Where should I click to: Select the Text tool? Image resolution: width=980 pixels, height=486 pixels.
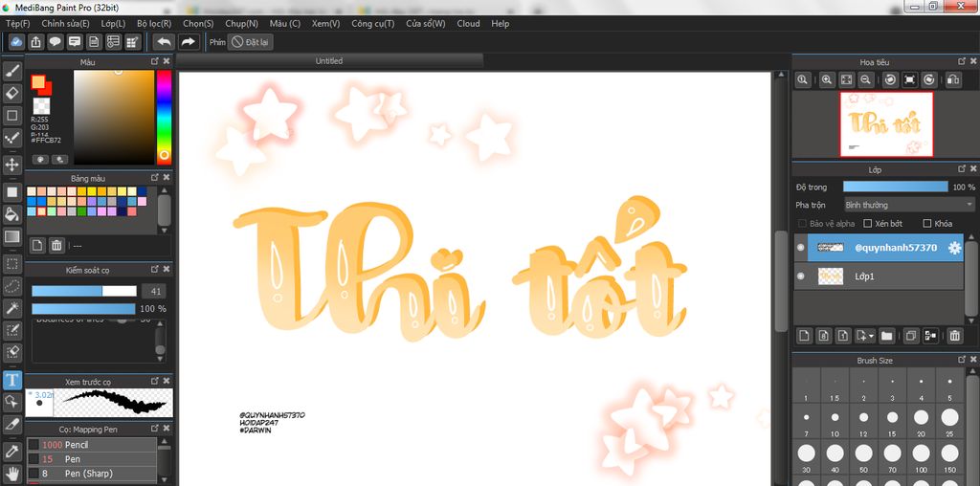coord(11,380)
